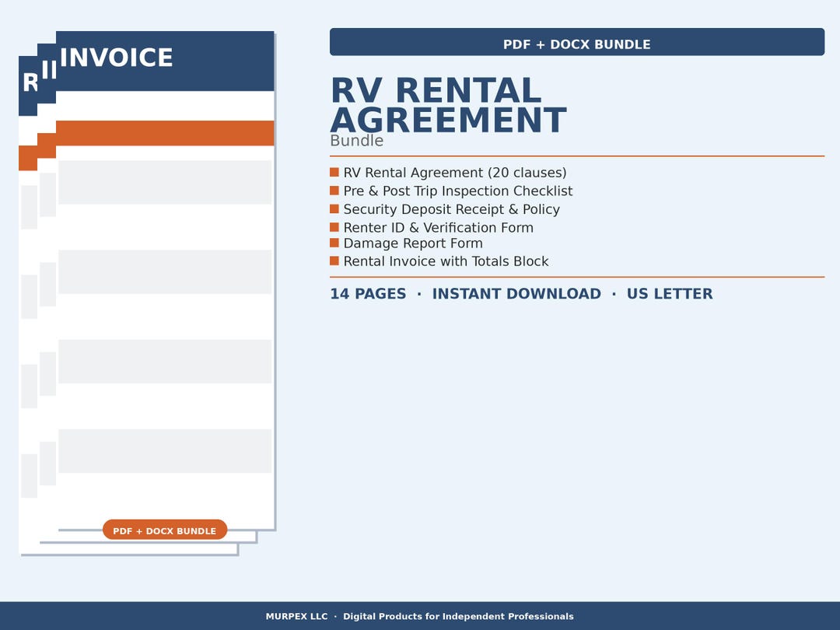Select 'Renter ID & Verification Form' line
The image size is (840, 630).
click(x=438, y=228)
